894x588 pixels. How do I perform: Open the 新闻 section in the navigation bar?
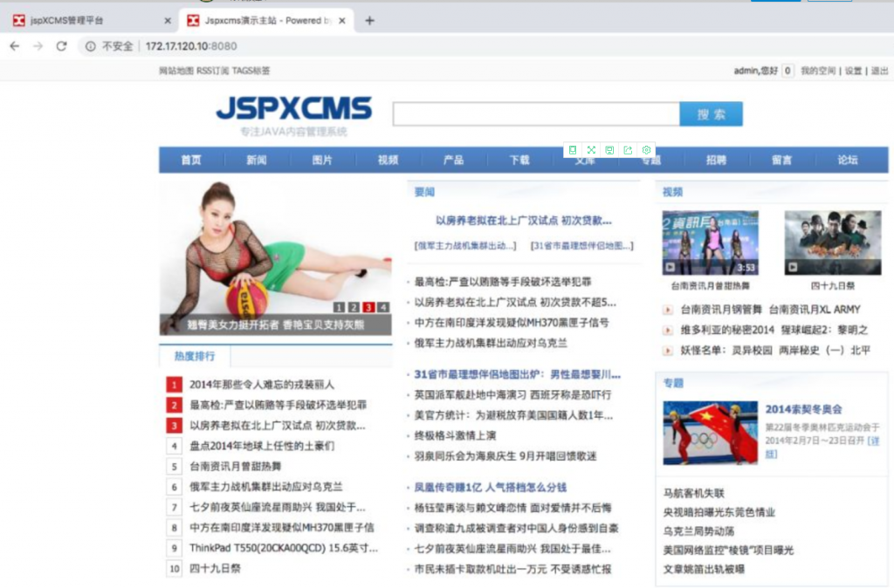point(257,160)
